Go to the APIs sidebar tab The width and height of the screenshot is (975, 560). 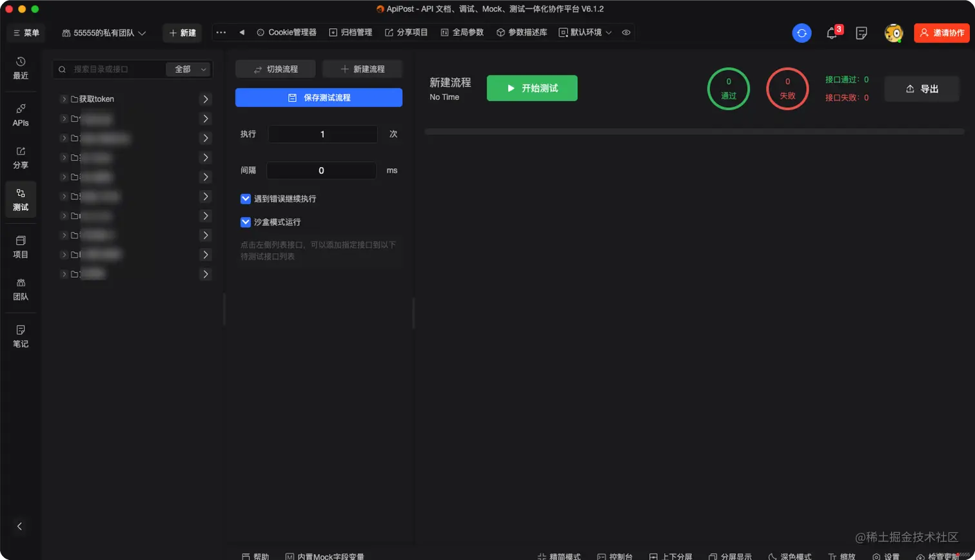[21, 117]
